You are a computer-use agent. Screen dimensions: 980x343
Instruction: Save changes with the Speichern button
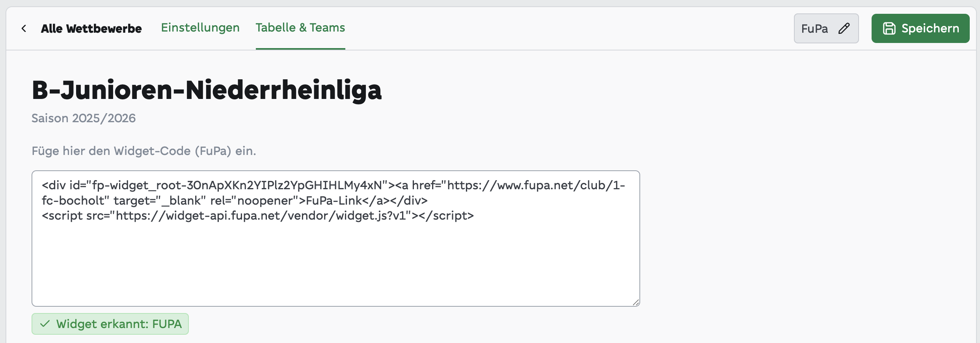point(920,28)
